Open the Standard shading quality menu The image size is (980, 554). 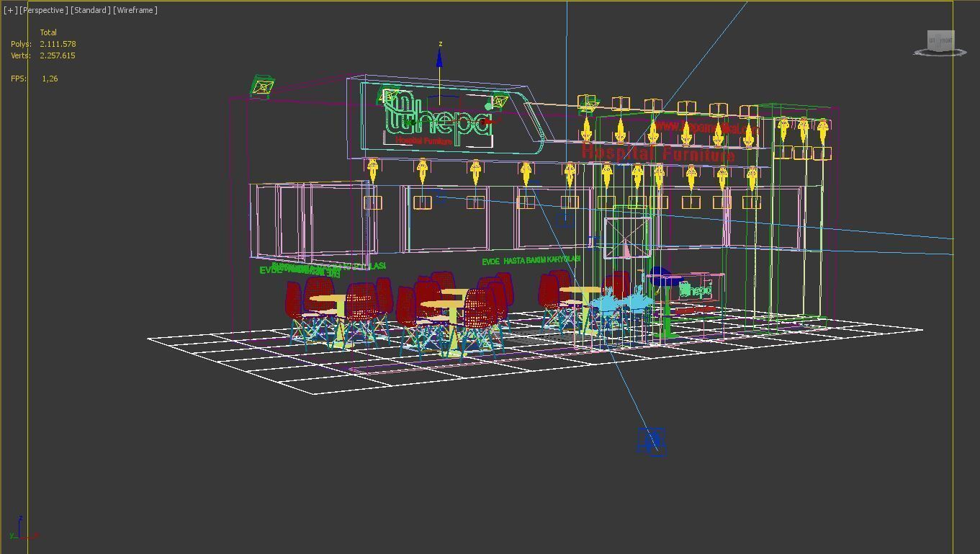pos(91,10)
